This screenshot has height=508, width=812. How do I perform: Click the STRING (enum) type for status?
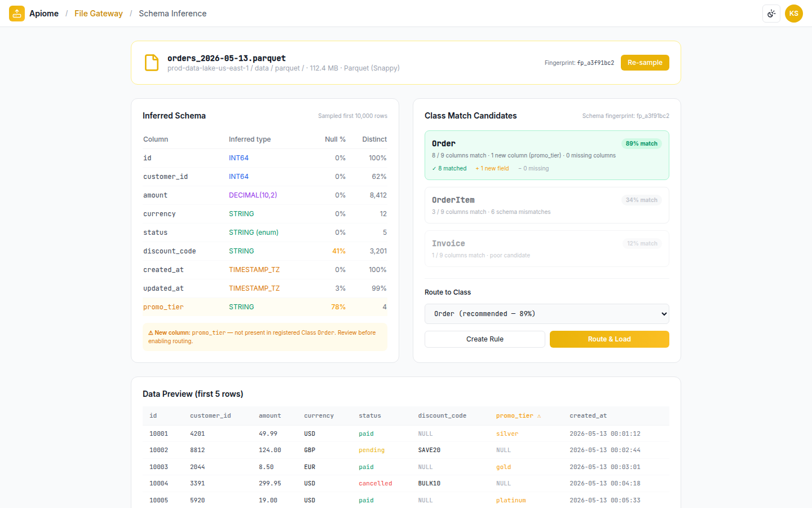click(x=254, y=233)
